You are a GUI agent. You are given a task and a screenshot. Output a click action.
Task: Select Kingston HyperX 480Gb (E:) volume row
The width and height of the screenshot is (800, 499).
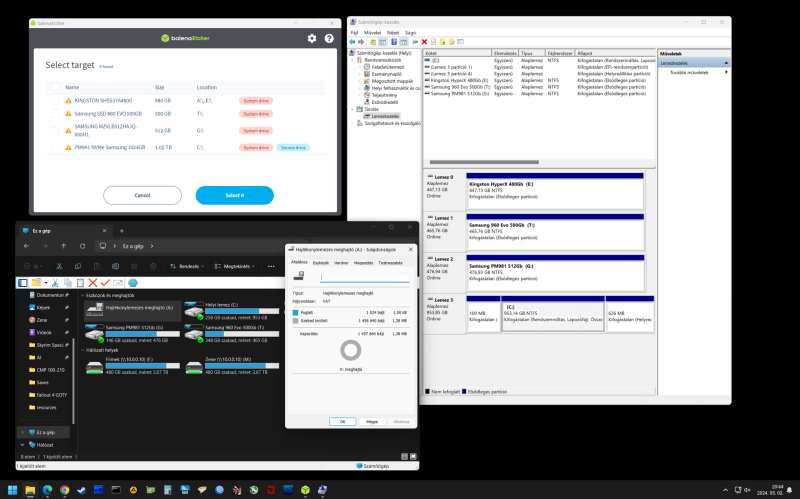click(x=539, y=81)
